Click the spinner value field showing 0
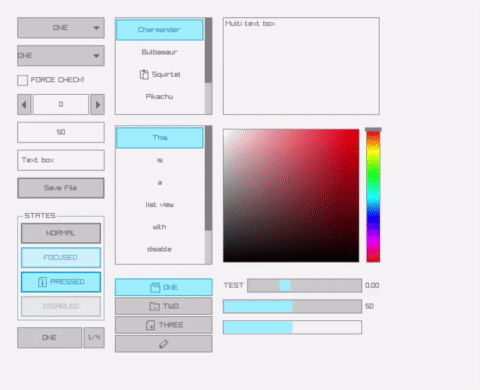Viewport: 480px width, 390px height. pos(61,105)
